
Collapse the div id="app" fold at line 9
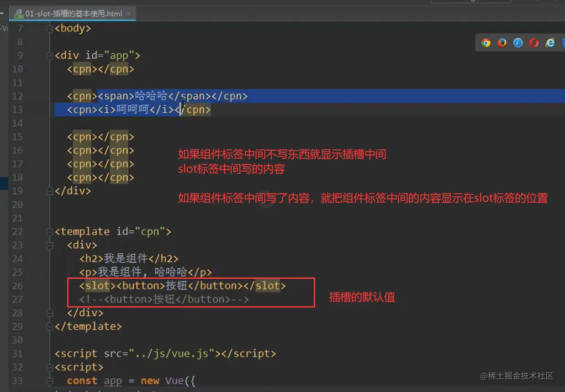[49, 56]
